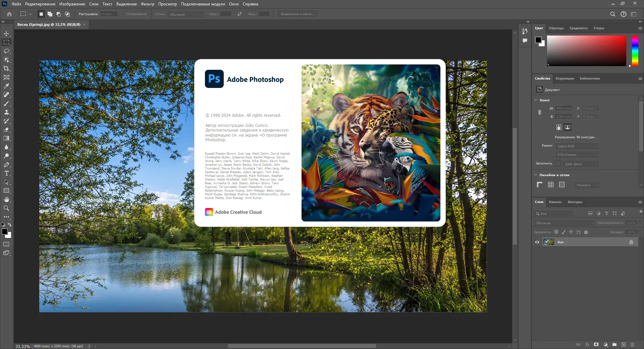Select the Gradient tool
The image size is (644, 349).
coord(6,138)
